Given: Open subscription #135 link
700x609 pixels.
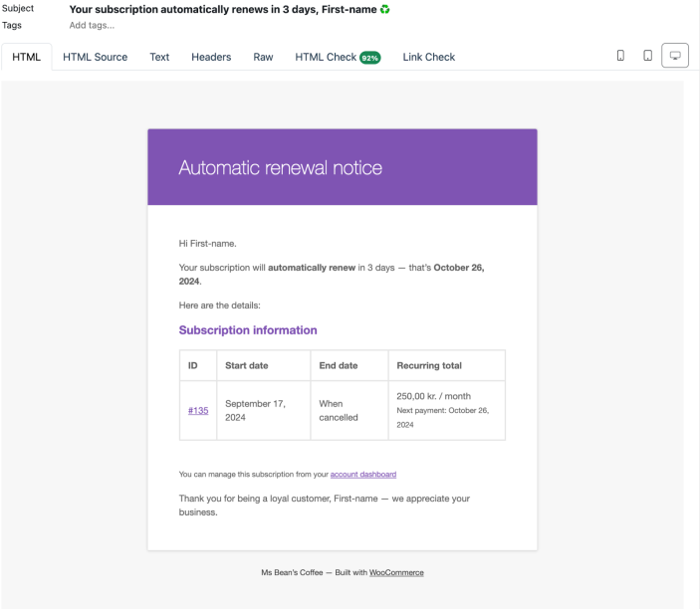Looking at the screenshot, I should coord(198,410).
